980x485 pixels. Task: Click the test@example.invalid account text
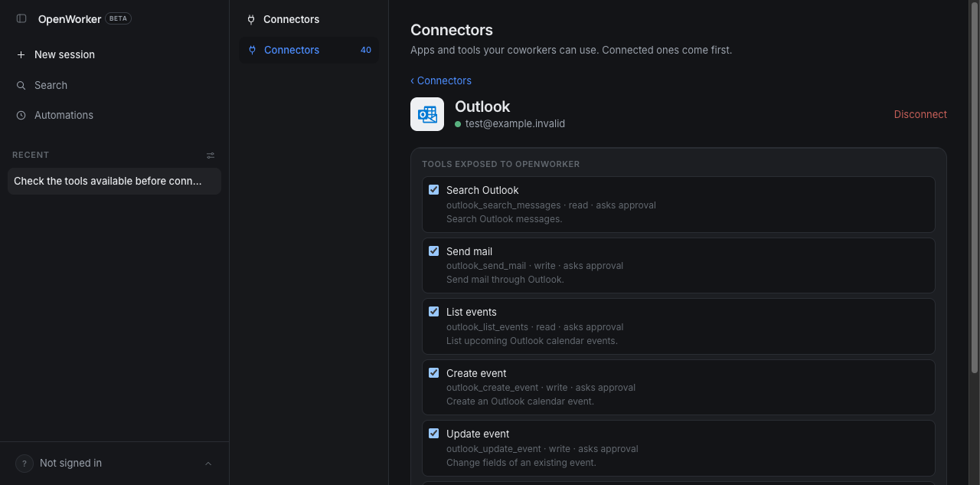point(515,123)
